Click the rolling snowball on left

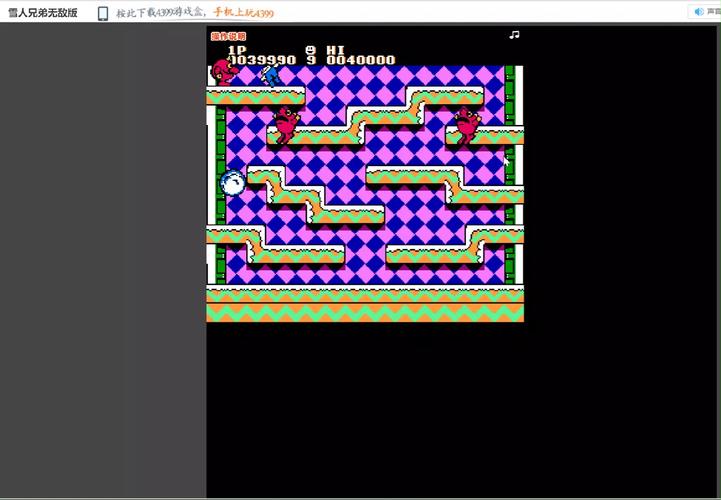(x=233, y=183)
